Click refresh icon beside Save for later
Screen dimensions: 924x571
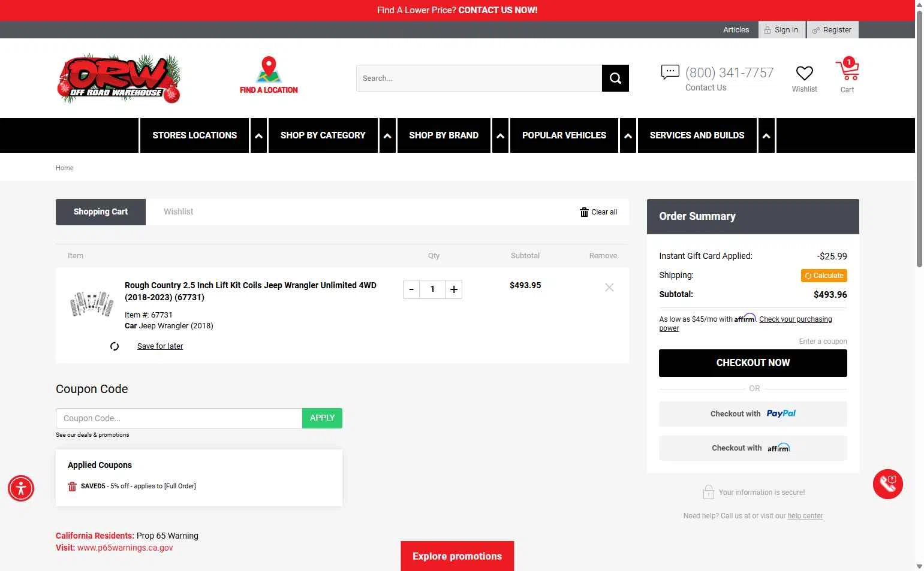point(115,346)
